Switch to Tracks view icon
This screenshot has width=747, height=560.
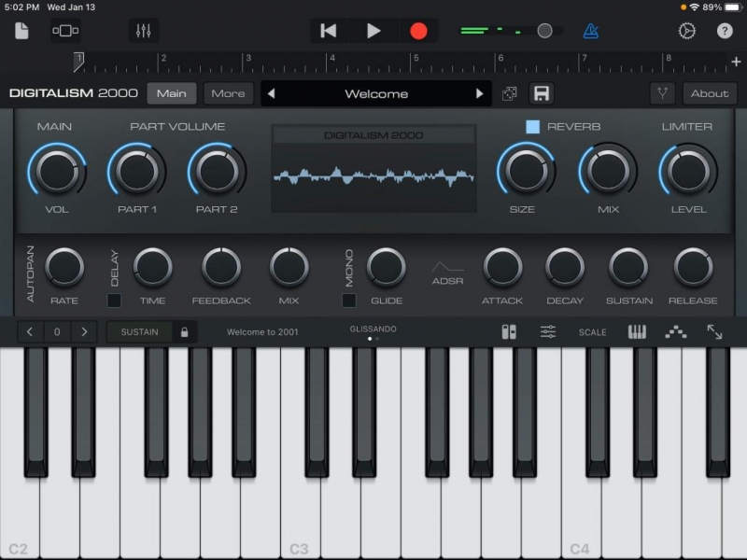pos(65,31)
